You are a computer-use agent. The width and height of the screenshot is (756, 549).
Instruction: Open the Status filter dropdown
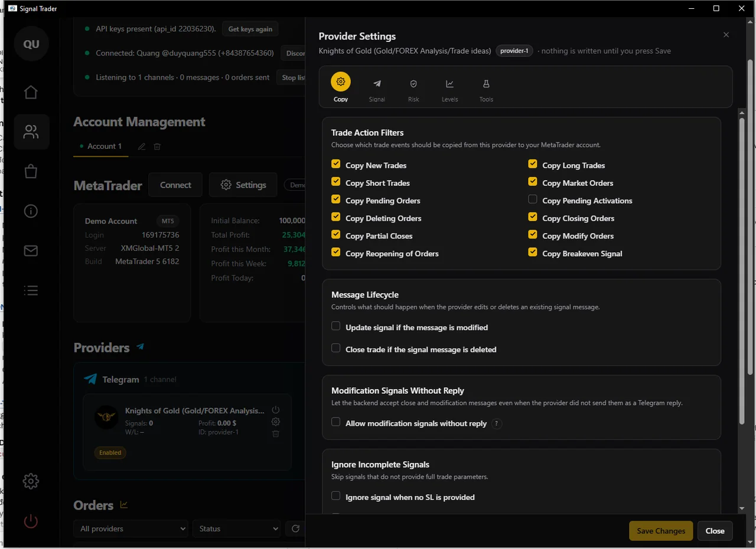237,528
